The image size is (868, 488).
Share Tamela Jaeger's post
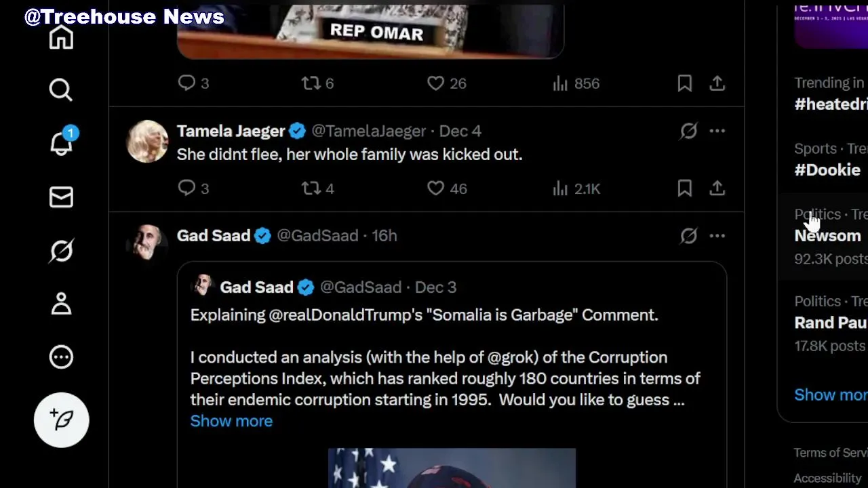pyautogui.click(x=717, y=188)
